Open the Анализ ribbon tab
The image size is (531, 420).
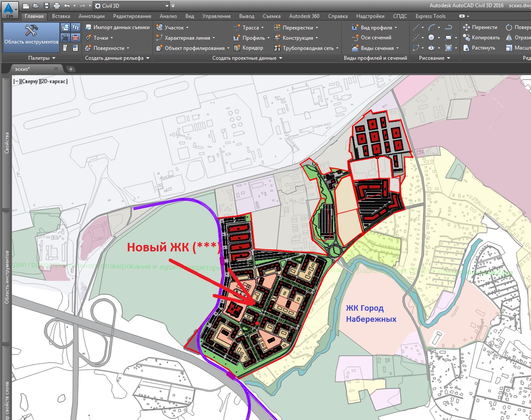(x=168, y=16)
